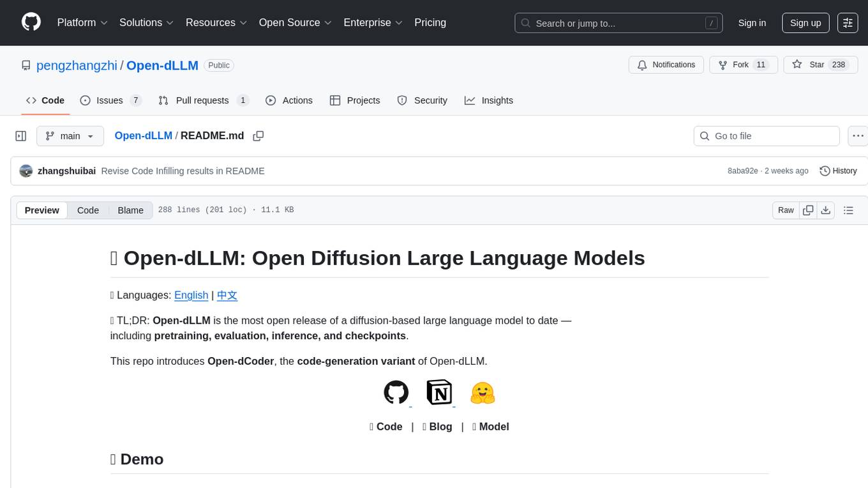Click the Notifications bell button
868x488 pixels.
(666, 65)
